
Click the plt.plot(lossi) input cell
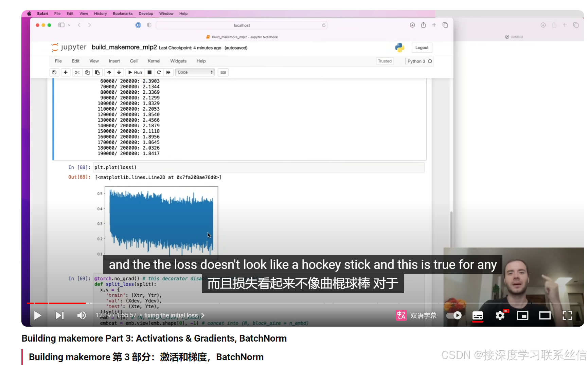(259, 167)
